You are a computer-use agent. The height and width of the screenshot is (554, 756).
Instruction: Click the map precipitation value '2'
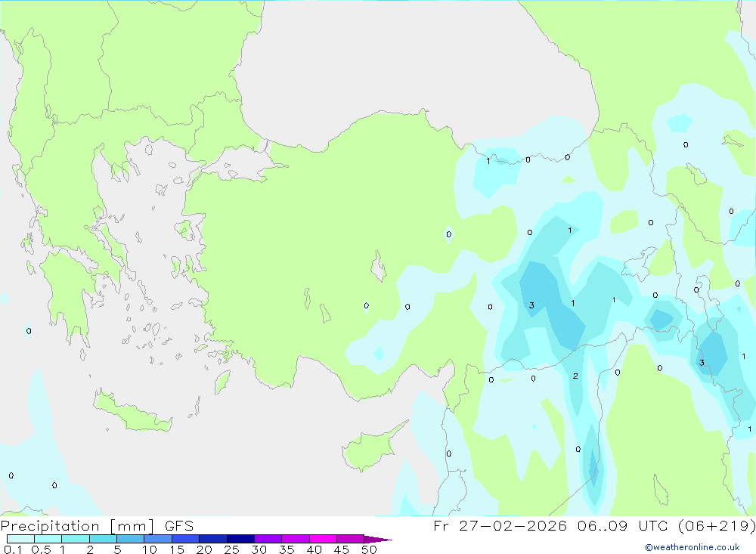pos(575,376)
